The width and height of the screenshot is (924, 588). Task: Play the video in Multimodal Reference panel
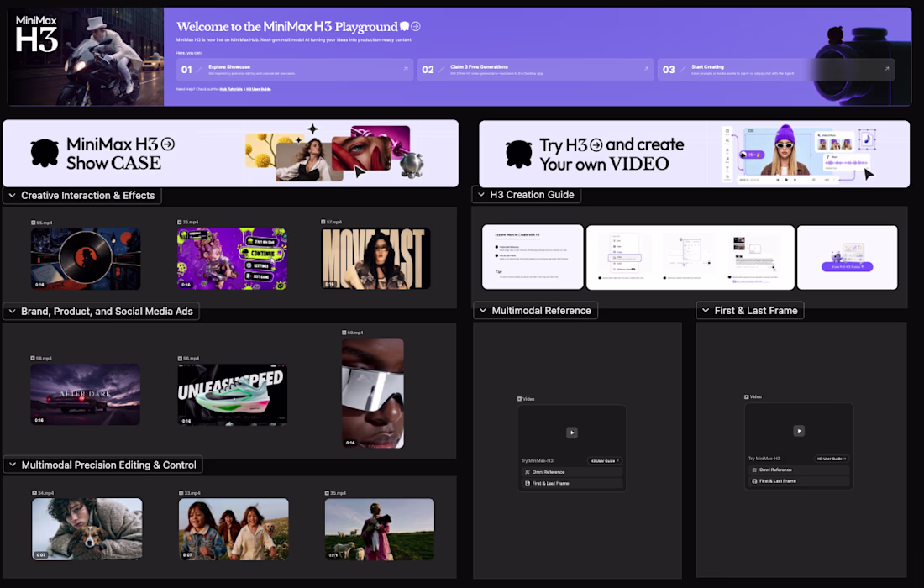tap(571, 433)
